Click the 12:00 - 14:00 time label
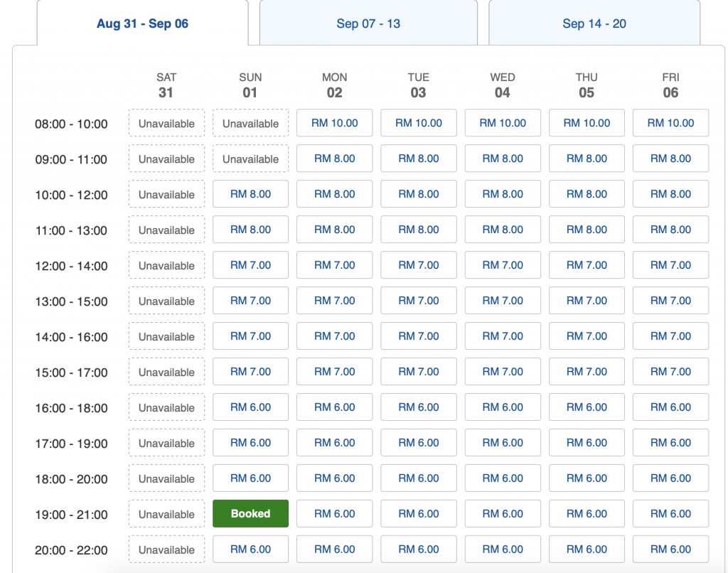 71,266
